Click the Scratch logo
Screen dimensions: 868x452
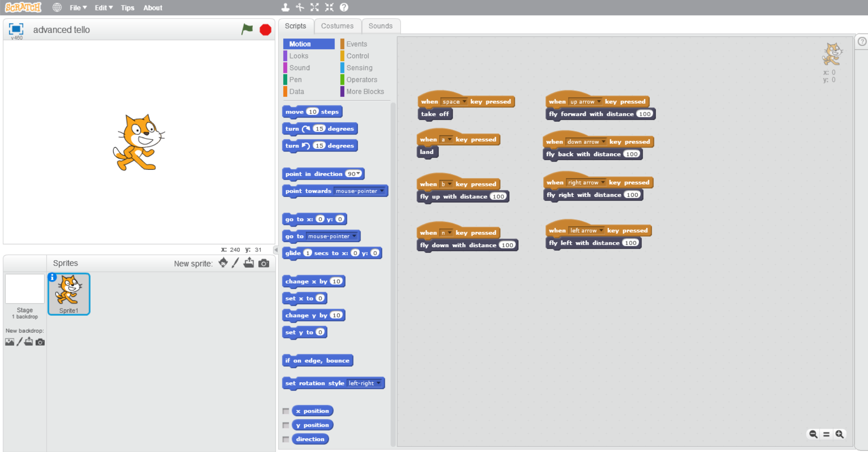point(23,7)
